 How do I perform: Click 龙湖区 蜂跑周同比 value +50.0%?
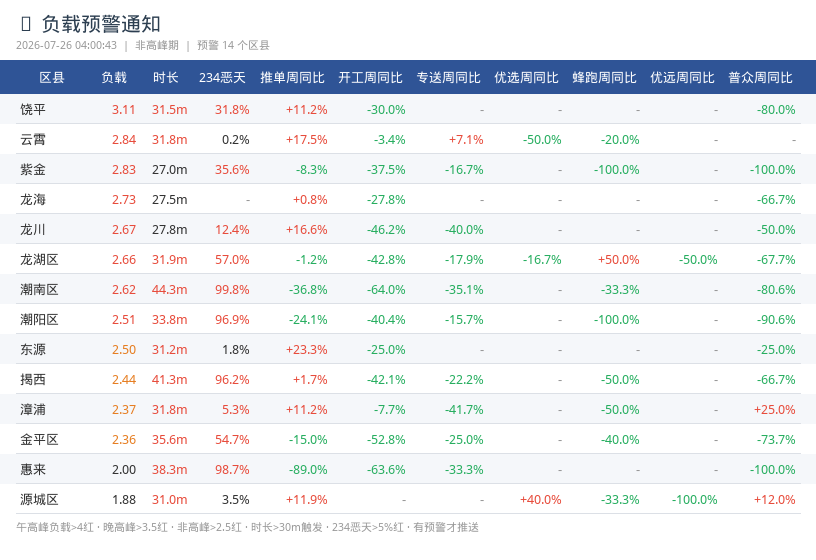[619, 260]
